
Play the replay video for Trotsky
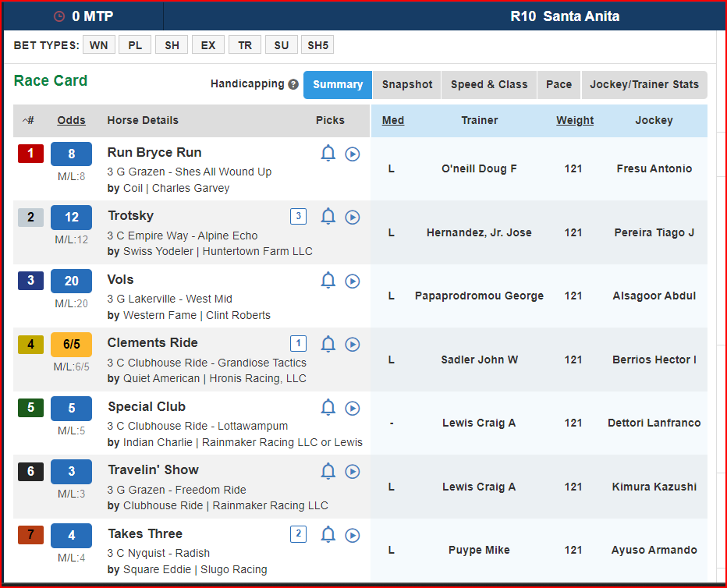[x=353, y=217]
